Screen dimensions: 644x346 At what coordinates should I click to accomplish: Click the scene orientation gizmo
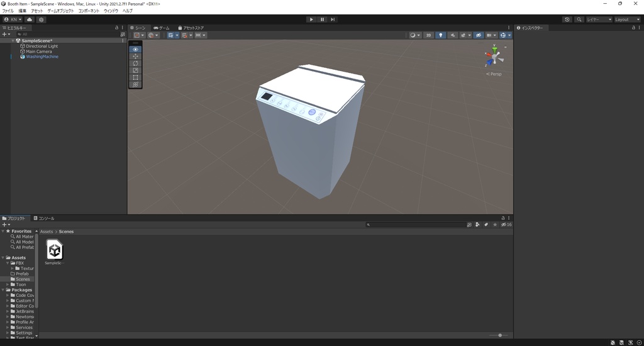pos(494,57)
